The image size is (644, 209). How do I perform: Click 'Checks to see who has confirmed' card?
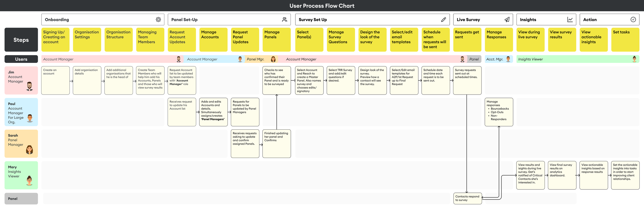[277, 80]
